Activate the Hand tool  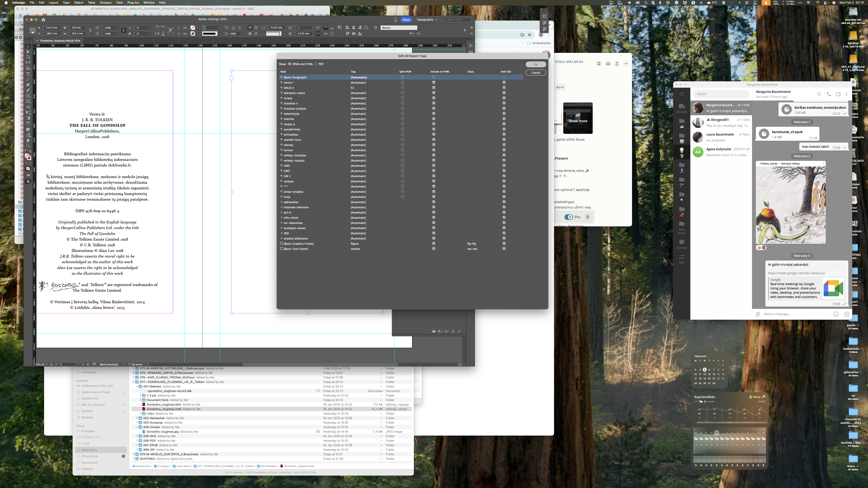(x=28, y=141)
